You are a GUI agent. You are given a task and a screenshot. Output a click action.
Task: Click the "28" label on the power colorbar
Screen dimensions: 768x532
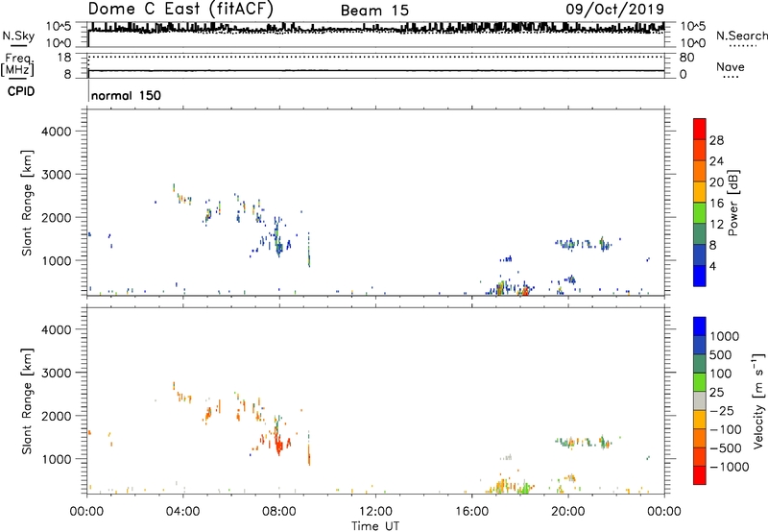[716, 140]
